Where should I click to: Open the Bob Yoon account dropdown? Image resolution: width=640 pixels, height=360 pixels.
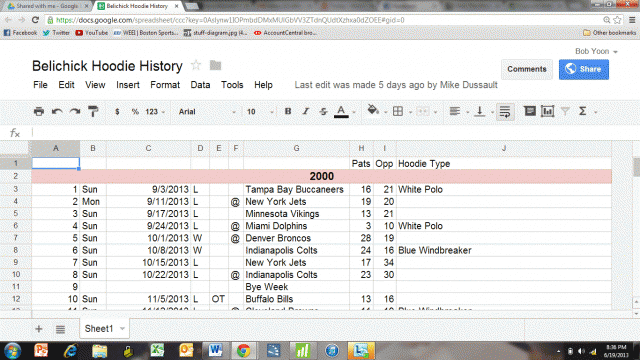click(x=596, y=51)
